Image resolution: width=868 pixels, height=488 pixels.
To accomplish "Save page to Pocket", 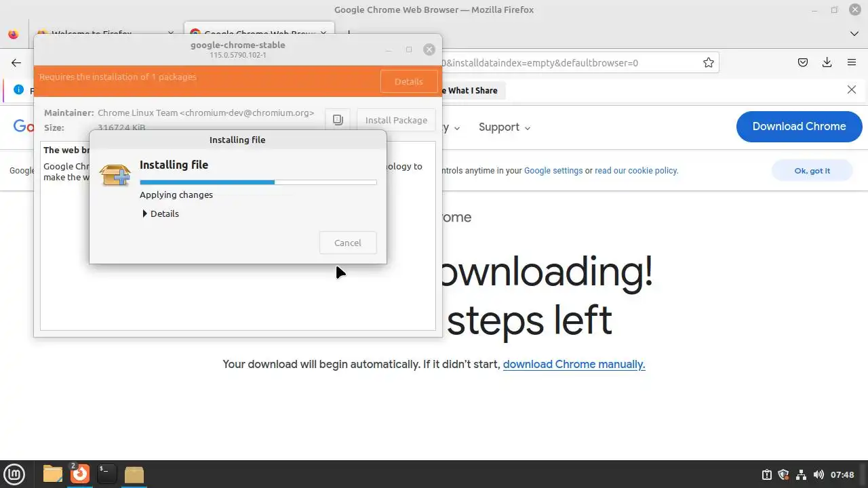I will pos(803,62).
